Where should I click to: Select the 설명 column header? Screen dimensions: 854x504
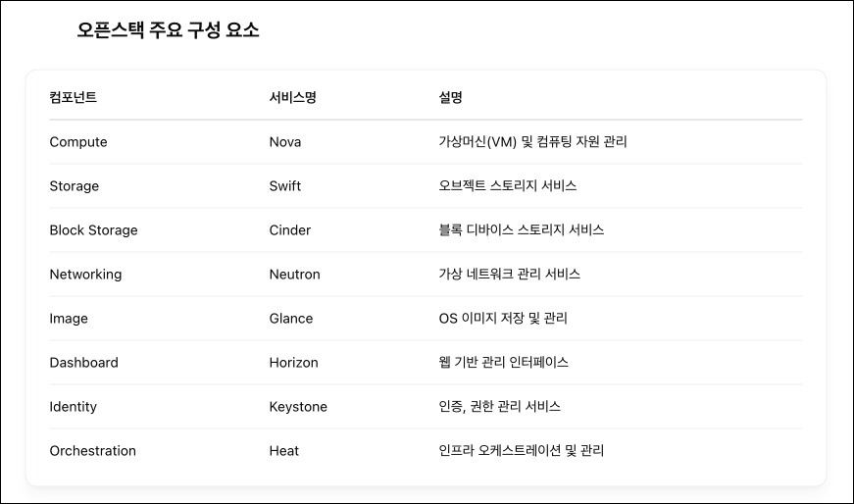450,97
